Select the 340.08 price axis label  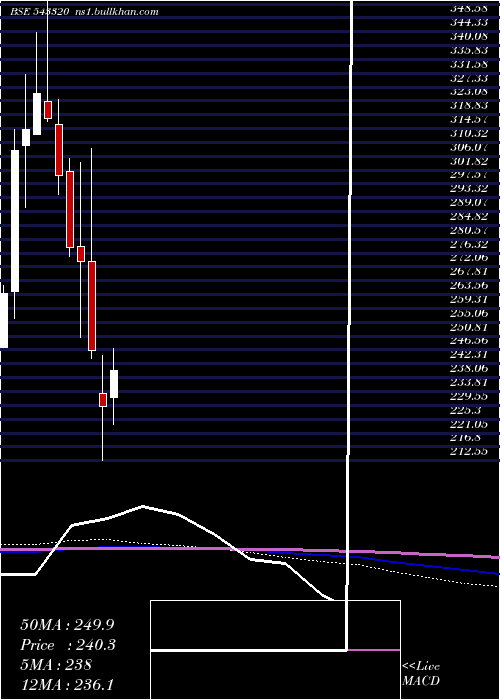point(469,35)
